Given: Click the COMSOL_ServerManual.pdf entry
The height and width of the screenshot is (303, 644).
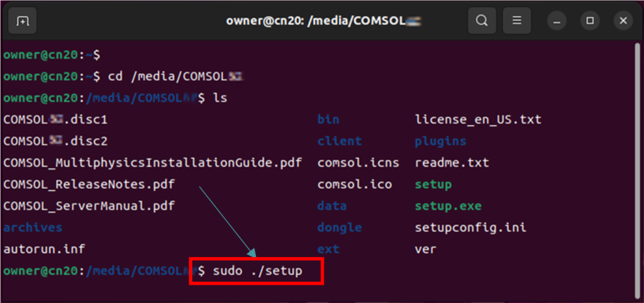Looking at the screenshot, I should [89, 205].
